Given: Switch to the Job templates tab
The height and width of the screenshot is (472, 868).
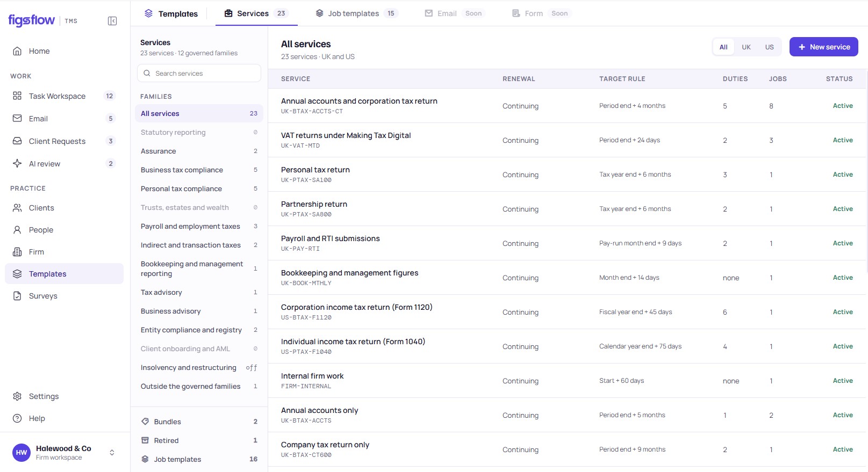Looking at the screenshot, I should [356, 13].
